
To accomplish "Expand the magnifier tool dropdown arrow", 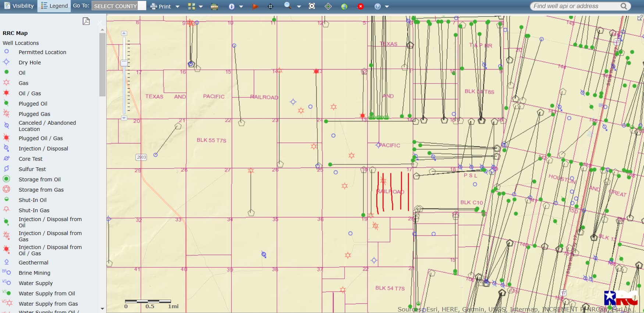I will coord(299,7).
